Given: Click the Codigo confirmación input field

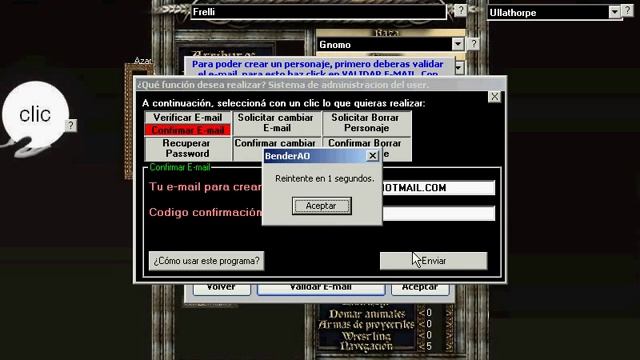Looking at the screenshot, I should (x=439, y=213).
